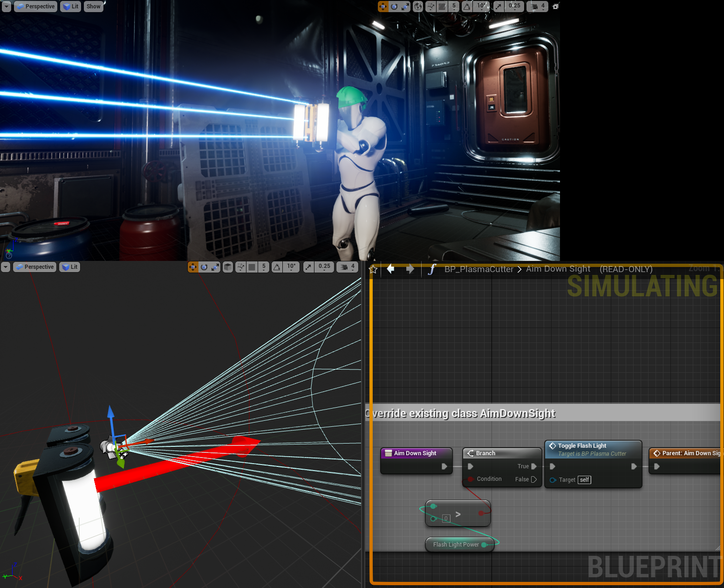Open camera speed 4 setting in lower viewport
The height and width of the screenshot is (588, 724).
coord(348,267)
